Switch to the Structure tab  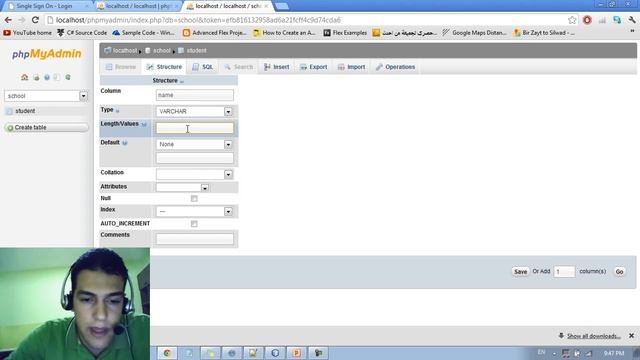click(164, 67)
